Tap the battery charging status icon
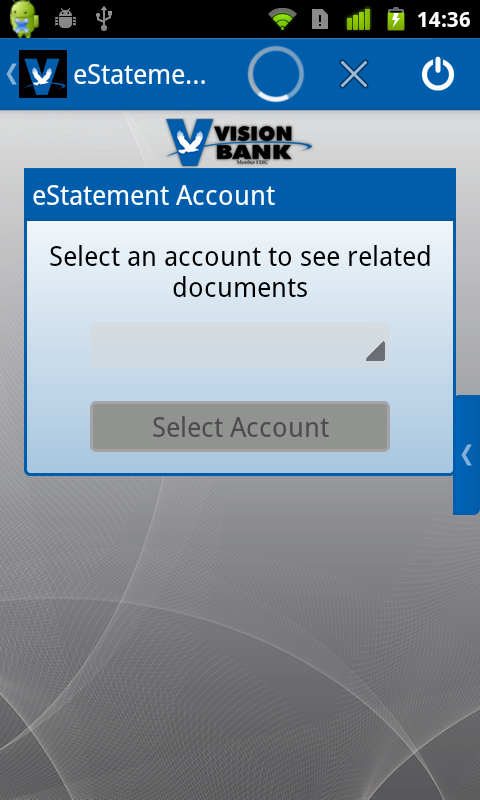This screenshot has height=800, width=480. pyautogui.click(x=395, y=19)
